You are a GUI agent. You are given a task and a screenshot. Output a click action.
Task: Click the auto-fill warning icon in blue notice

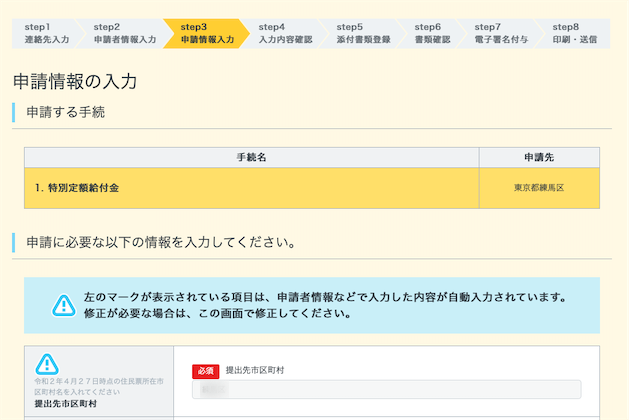pyautogui.click(x=64, y=305)
